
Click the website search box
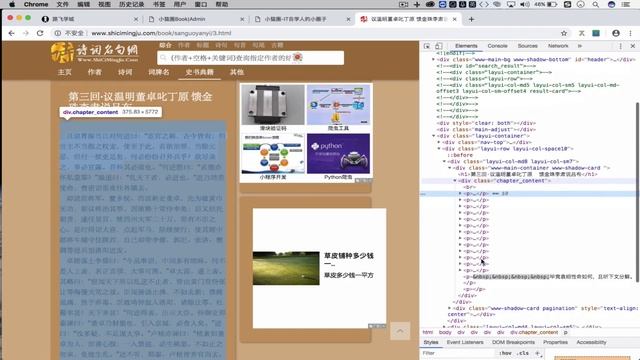pyautogui.click(x=250, y=58)
